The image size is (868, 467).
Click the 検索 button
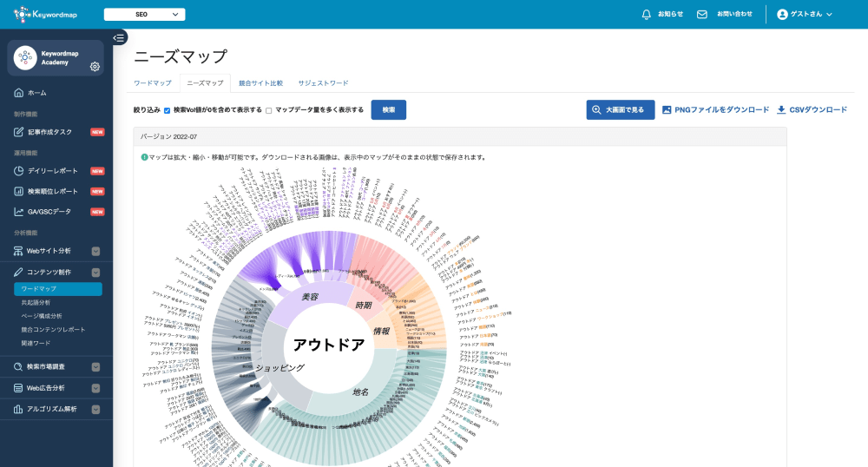tap(389, 109)
